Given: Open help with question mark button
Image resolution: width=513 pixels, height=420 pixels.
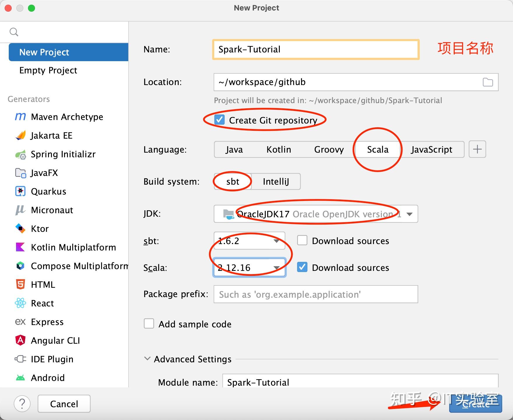Looking at the screenshot, I should point(22,404).
